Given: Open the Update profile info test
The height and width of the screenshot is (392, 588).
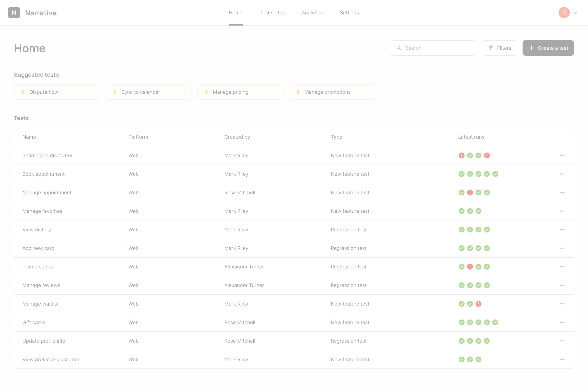Looking at the screenshot, I should [x=44, y=341].
